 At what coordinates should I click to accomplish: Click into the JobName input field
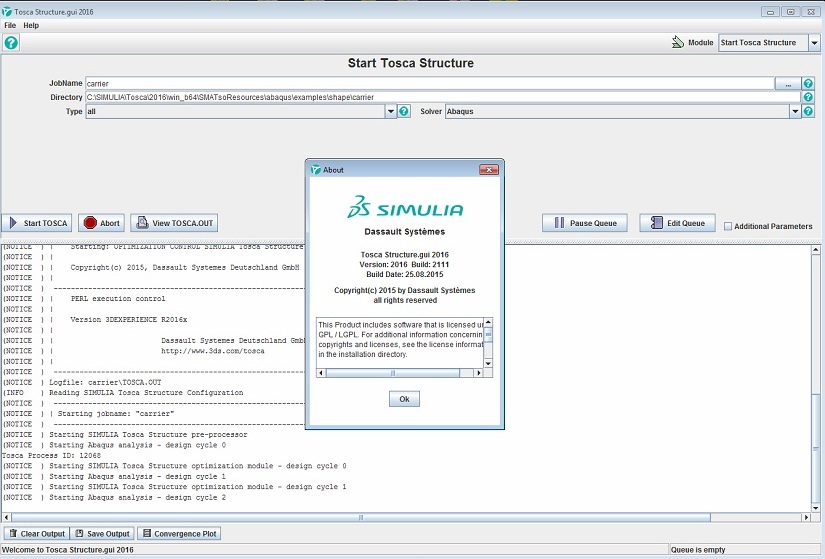point(430,83)
